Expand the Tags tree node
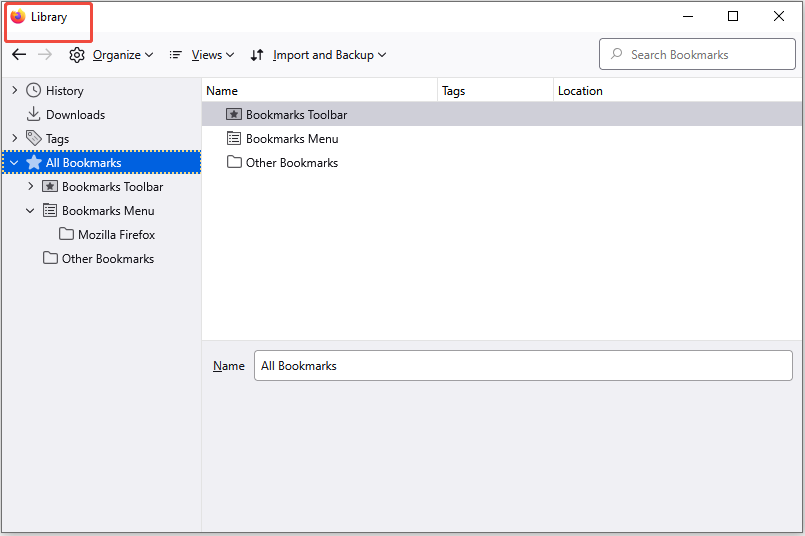This screenshot has width=805, height=536. pyautogui.click(x=14, y=138)
